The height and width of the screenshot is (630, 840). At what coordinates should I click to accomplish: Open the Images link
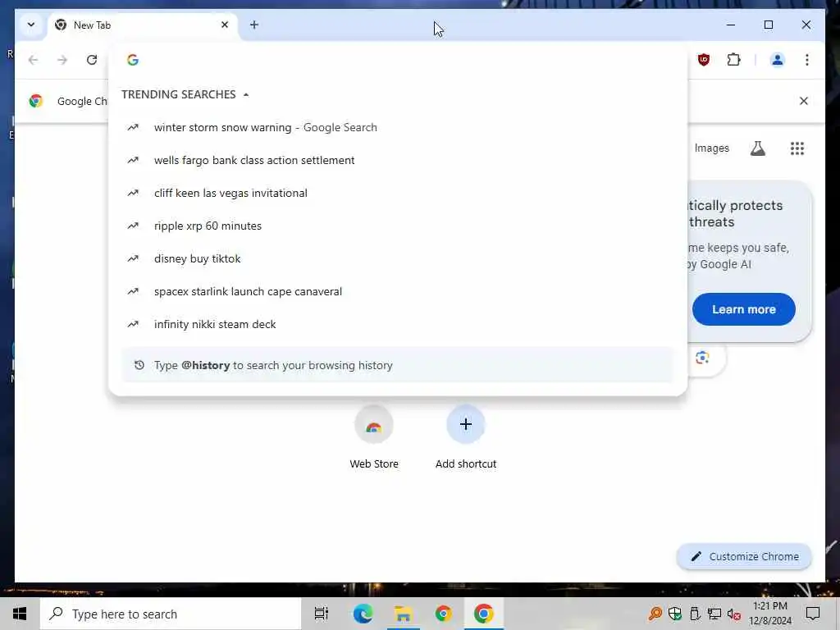[711, 148]
